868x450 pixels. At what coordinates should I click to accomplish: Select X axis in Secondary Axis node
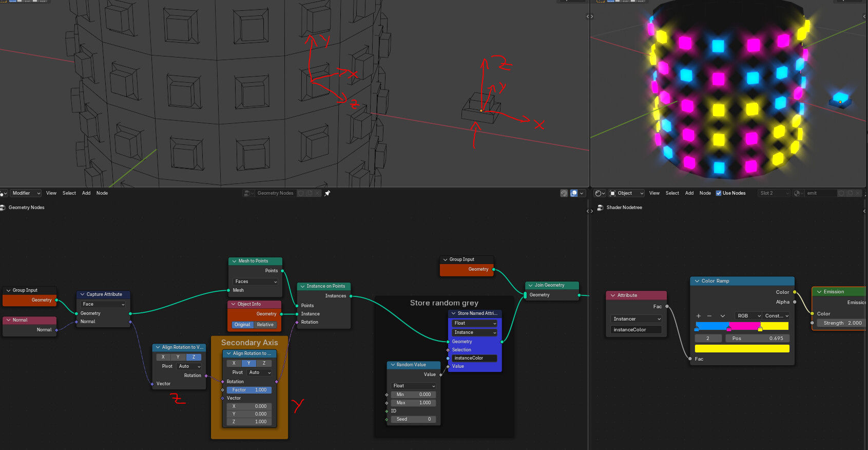click(x=234, y=363)
